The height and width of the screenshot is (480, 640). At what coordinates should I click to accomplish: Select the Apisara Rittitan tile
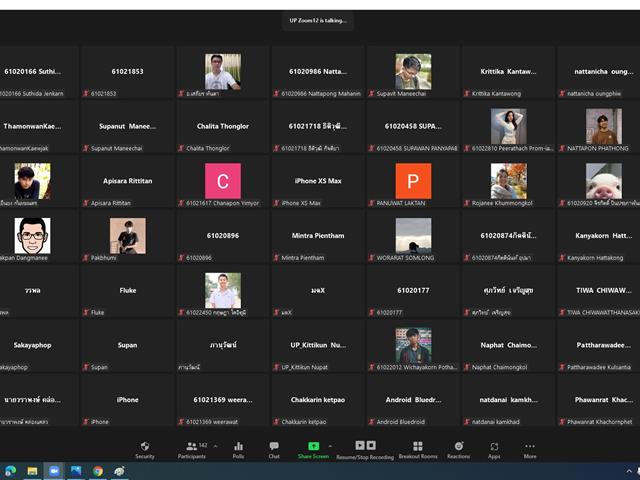[127, 181]
